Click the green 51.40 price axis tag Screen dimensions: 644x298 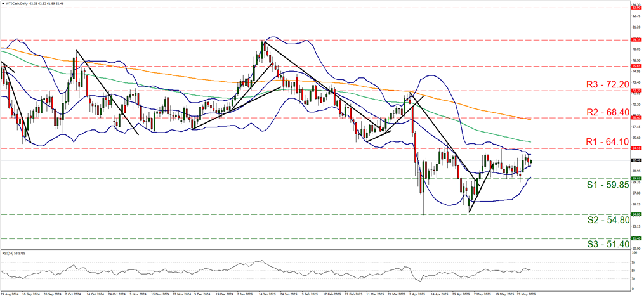(x=635, y=238)
